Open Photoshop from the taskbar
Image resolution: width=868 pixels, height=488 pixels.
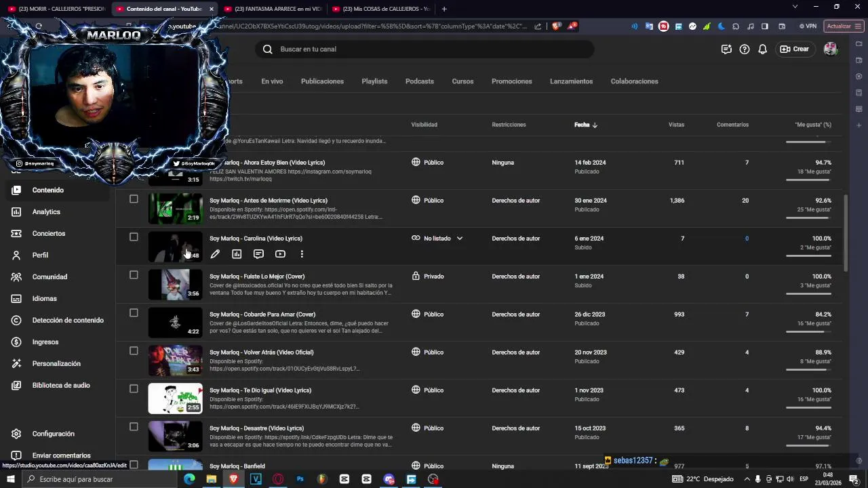pos(300,479)
